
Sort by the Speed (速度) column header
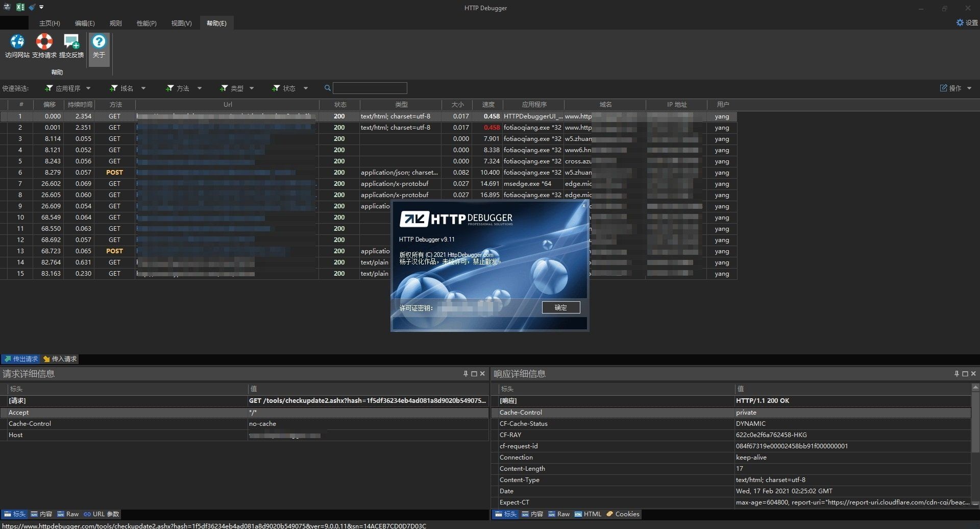pos(488,104)
